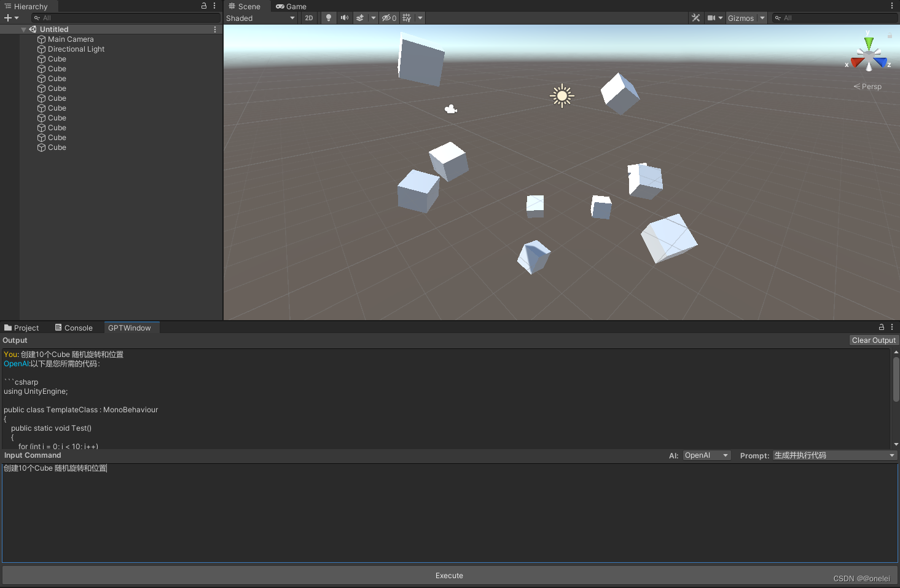
Task: Click the Hierarchy plus create icon
Action: [x=8, y=18]
